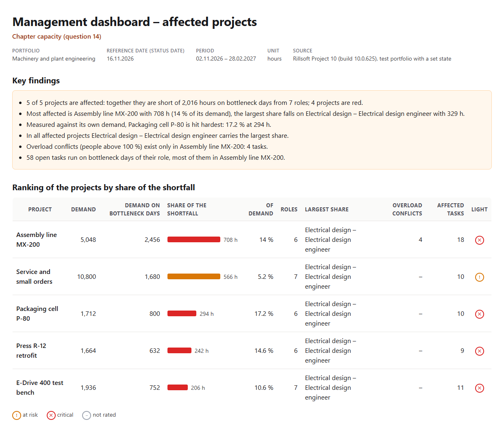Screen dimensions: 504x426
Task: Select the project name 'Assembly line MX-200'
Action: 37,240
